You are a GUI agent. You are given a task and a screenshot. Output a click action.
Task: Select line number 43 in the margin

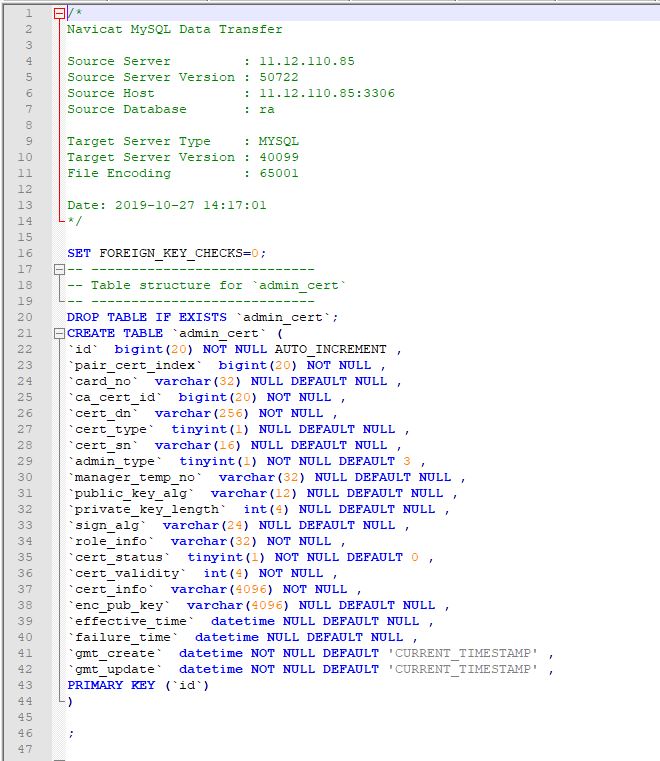25,685
